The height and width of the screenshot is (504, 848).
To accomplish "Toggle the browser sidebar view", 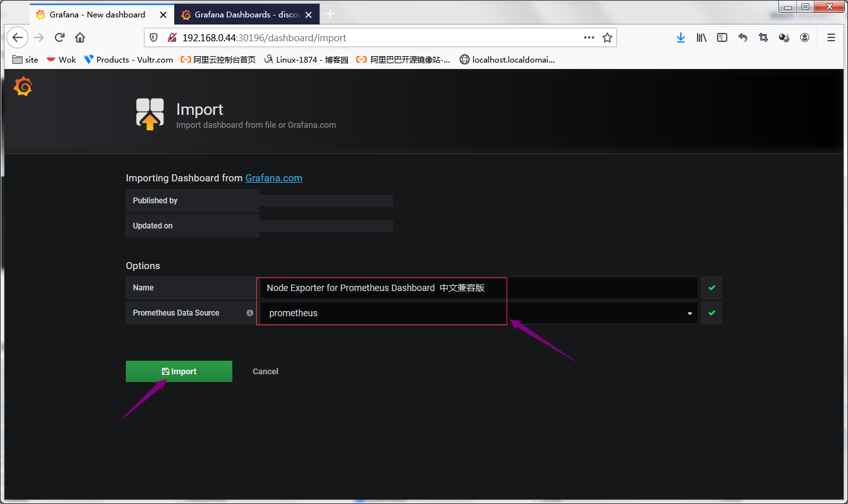I will 722,37.
